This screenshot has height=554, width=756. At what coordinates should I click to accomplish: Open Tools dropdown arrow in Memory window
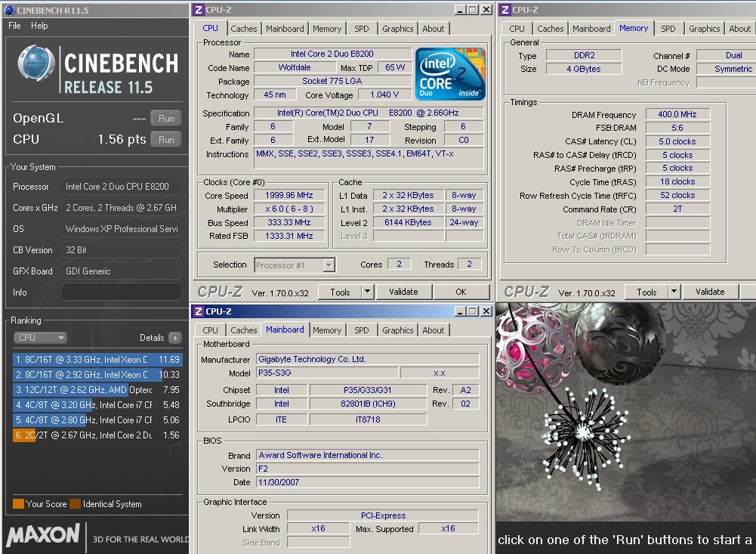pyautogui.click(x=674, y=292)
